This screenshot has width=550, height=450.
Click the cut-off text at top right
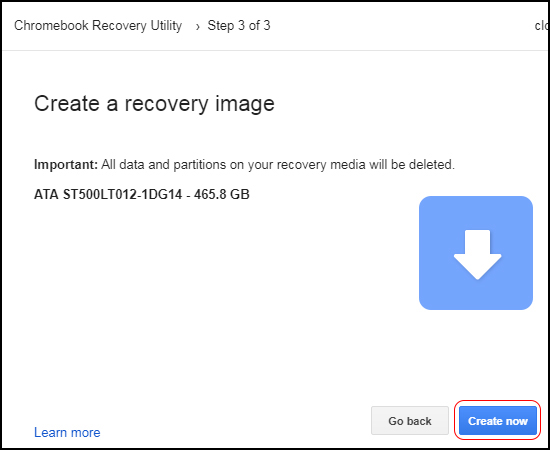point(542,25)
